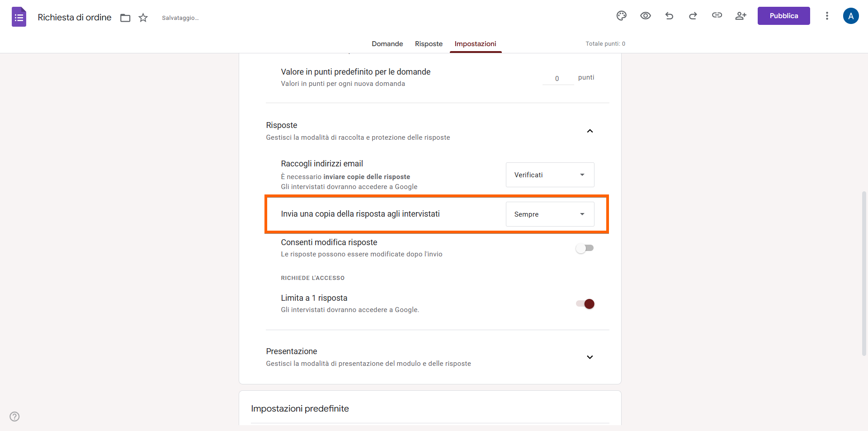Switch to the Risposte tab
The width and height of the screenshot is (868, 431).
pos(429,44)
